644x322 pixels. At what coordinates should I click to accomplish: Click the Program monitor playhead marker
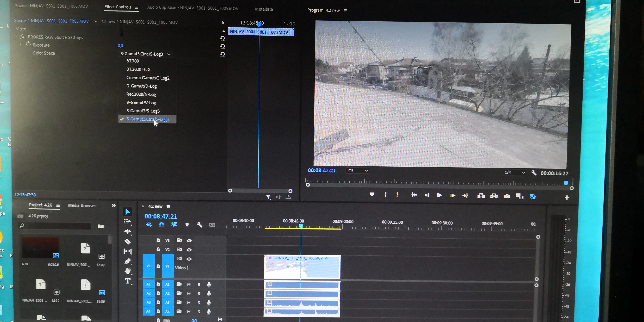tap(566, 183)
